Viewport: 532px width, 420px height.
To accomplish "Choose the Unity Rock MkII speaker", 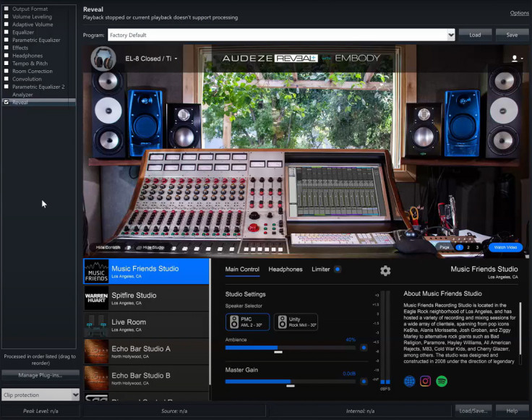I will 296,322.
